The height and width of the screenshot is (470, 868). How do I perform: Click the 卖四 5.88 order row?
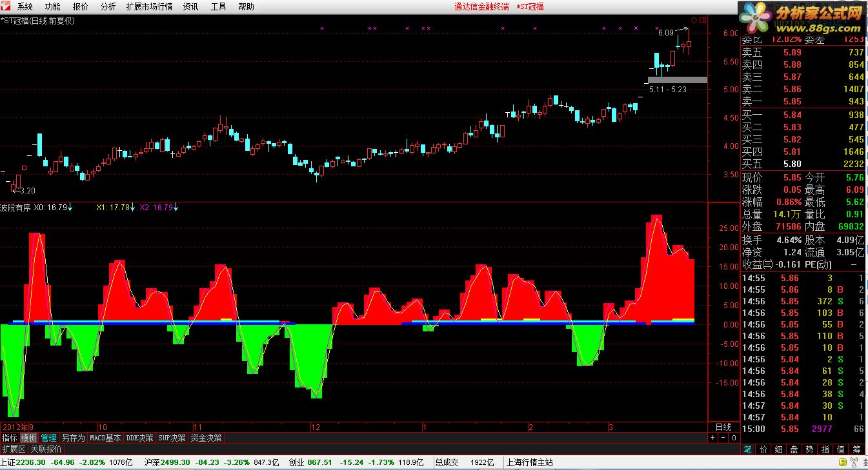coord(803,64)
